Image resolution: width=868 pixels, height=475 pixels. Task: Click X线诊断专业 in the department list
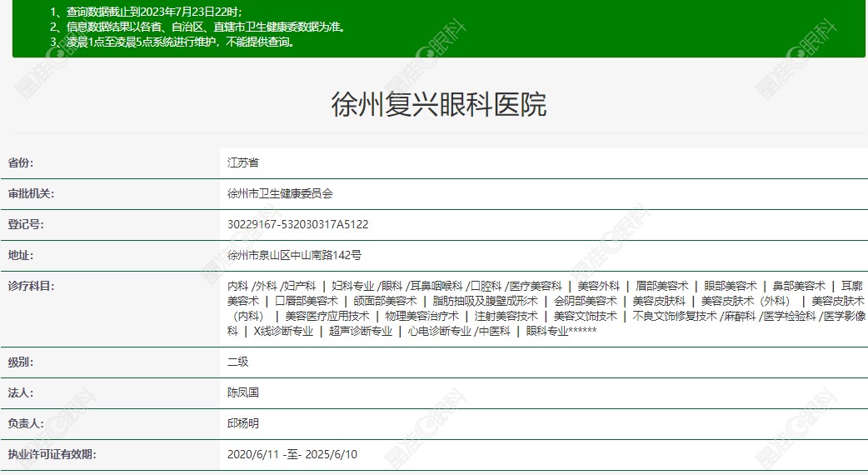point(283,331)
